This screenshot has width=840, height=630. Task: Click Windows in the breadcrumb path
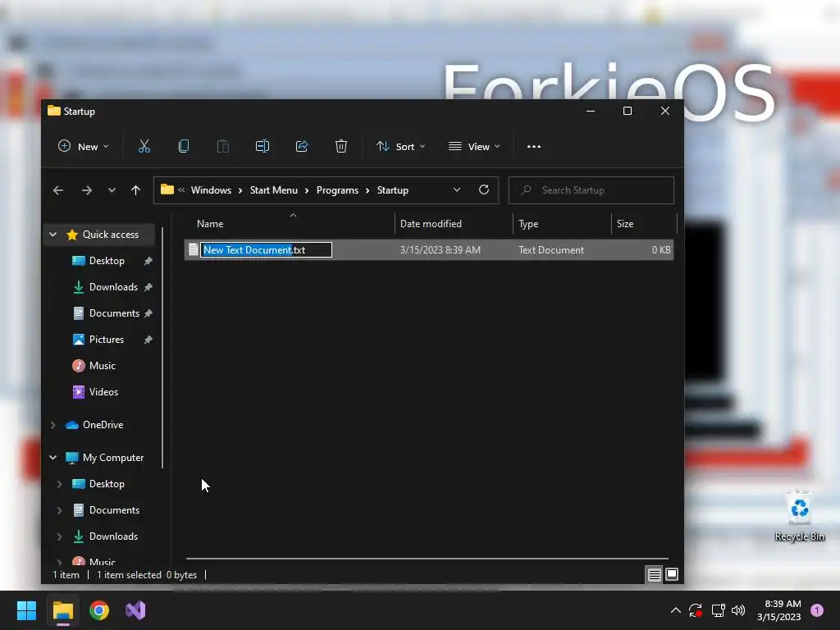point(211,190)
